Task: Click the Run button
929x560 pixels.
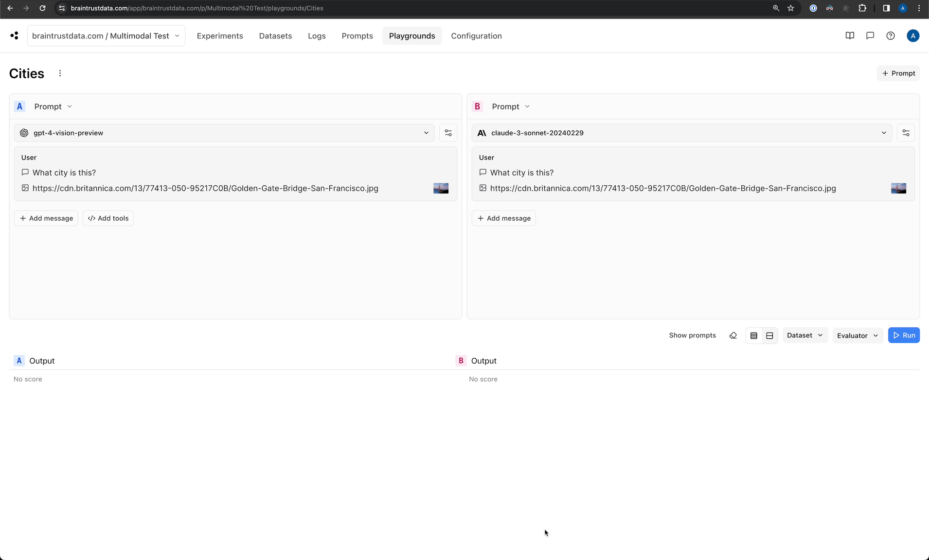Action: (904, 335)
